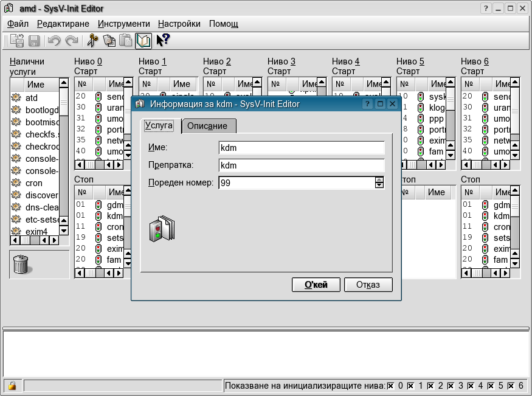Uncheck runlevel 0 display checkbox
The height and width of the screenshot is (396, 532).
point(391,386)
